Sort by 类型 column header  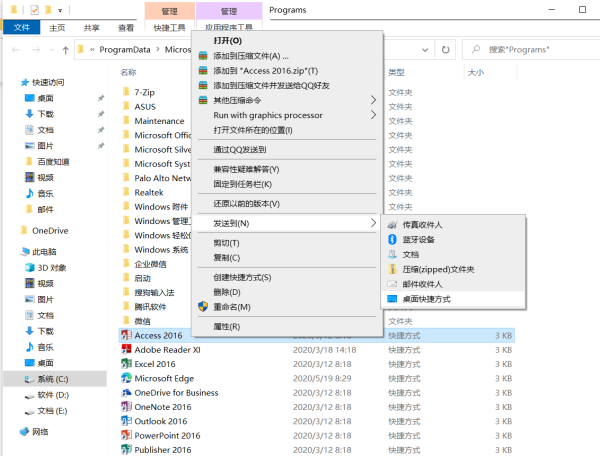coord(396,72)
